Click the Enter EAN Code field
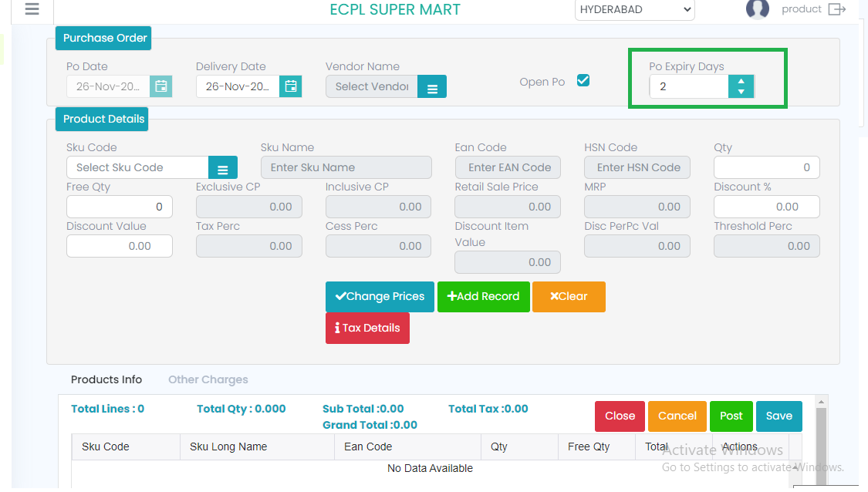The width and height of the screenshot is (868, 492). pos(508,167)
